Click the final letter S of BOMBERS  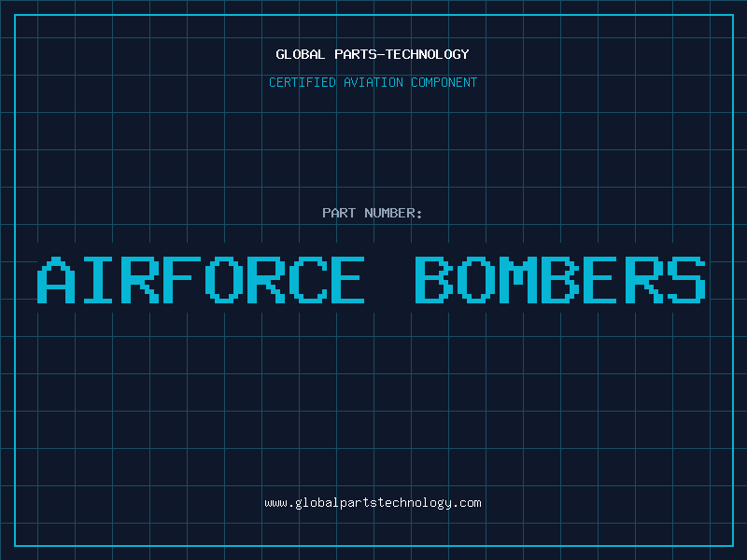click(x=685, y=280)
